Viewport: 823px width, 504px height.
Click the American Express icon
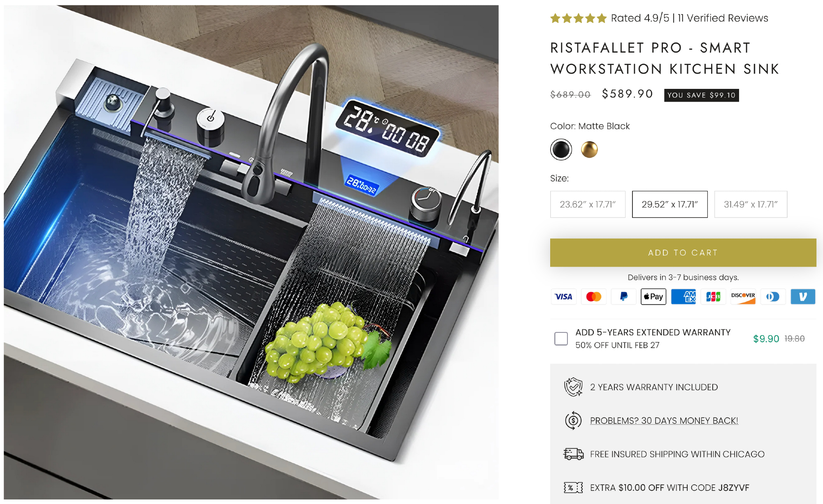pyautogui.click(x=684, y=297)
